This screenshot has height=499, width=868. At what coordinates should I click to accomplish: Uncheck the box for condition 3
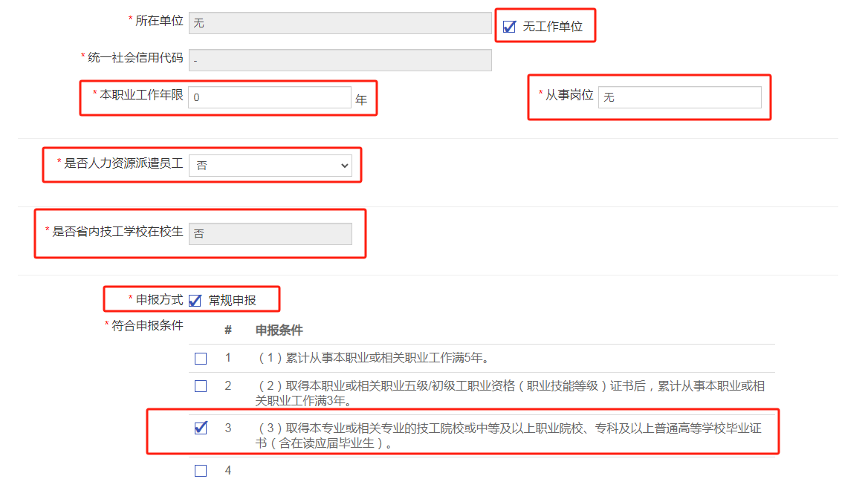tap(201, 428)
